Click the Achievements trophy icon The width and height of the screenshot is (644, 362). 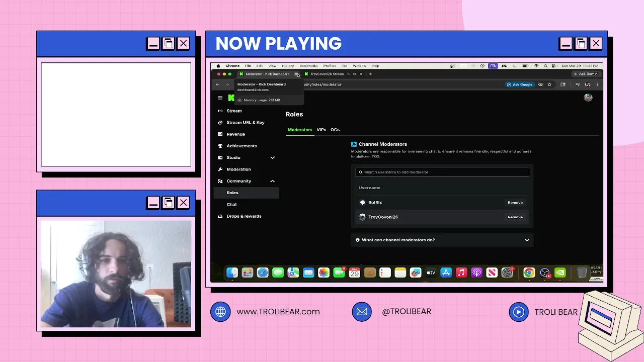click(220, 146)
